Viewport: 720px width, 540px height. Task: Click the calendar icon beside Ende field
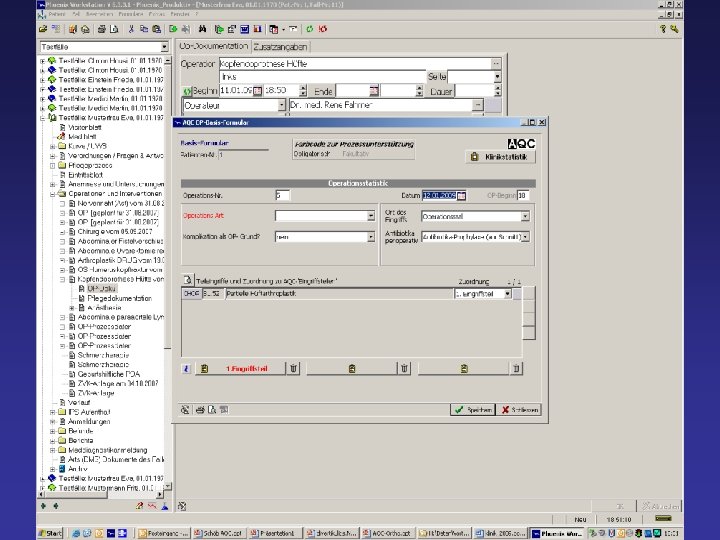click(374, 91)
